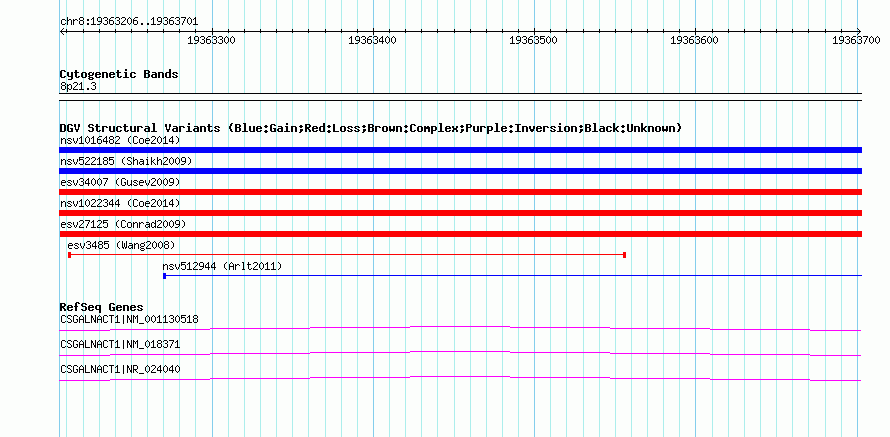The image size is (890, 437).
Task: Click the right end marker of esv3485
Action: 624,255
